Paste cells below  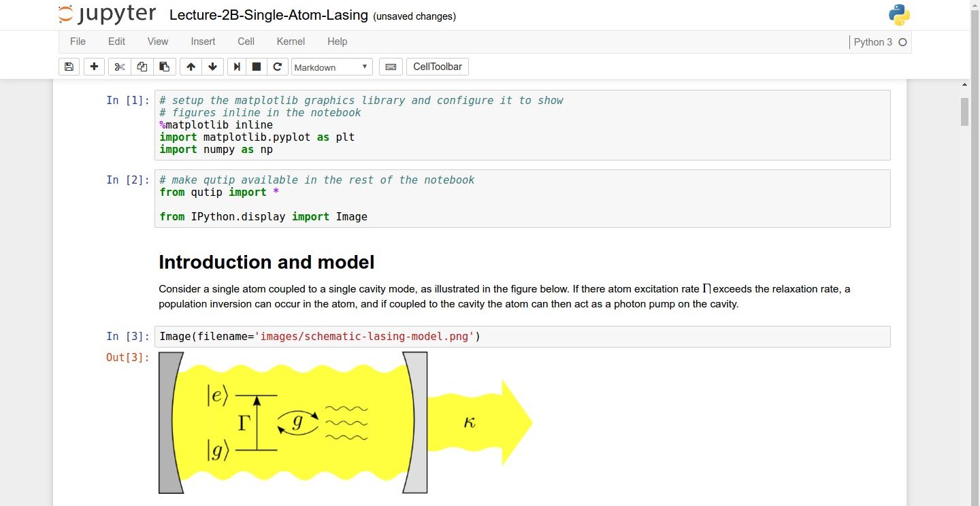[x=164, y=67]
